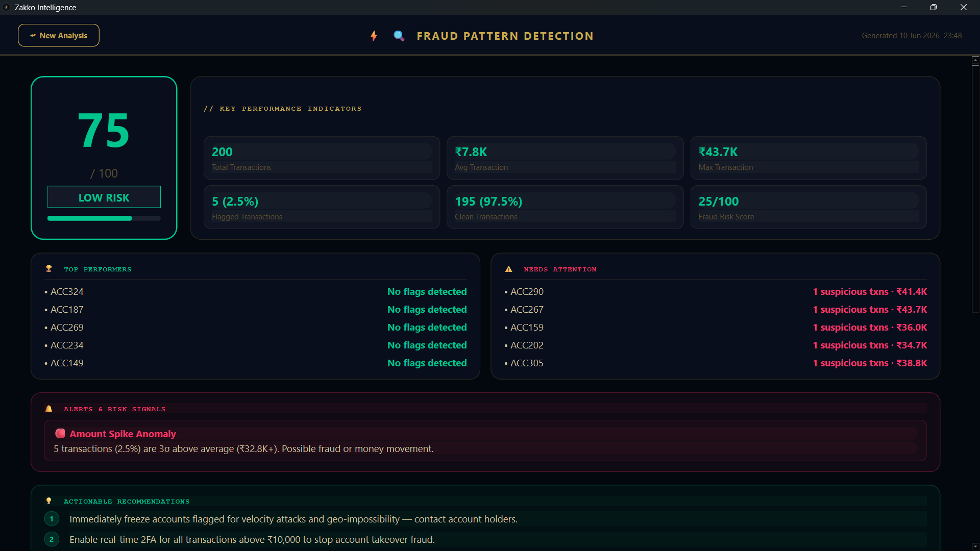Select account ACC305 in Needs Attention
The image size is (980, 551).
click(x=527, y=363)
